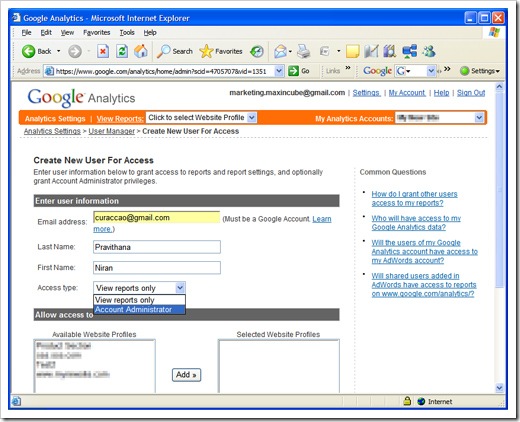
Task: Click the Messenger people icon
Action: coord(429,51)
